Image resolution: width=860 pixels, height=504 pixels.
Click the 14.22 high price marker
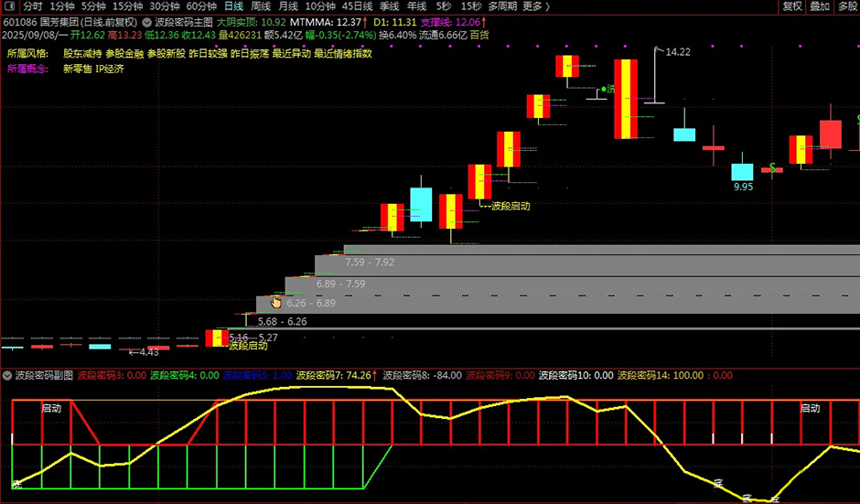[677, 52]
